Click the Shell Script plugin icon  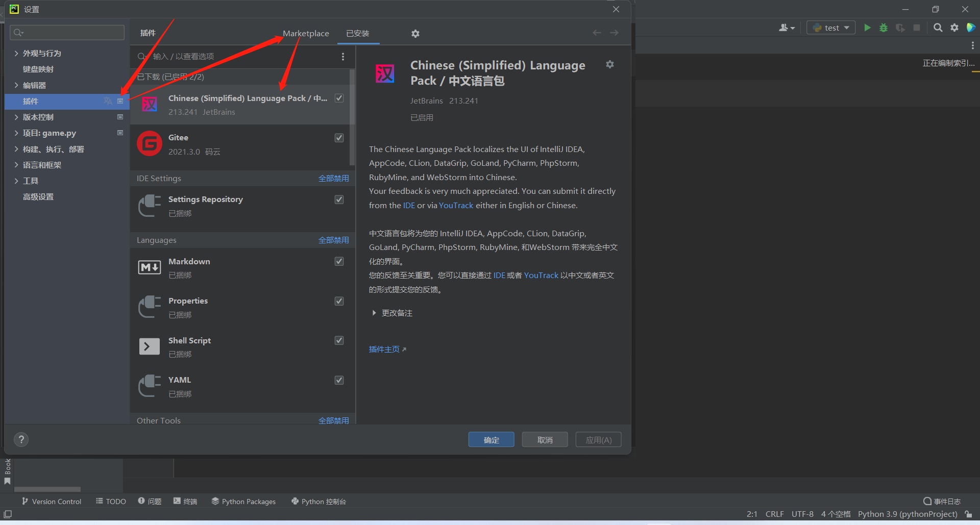tap(150, 346)
